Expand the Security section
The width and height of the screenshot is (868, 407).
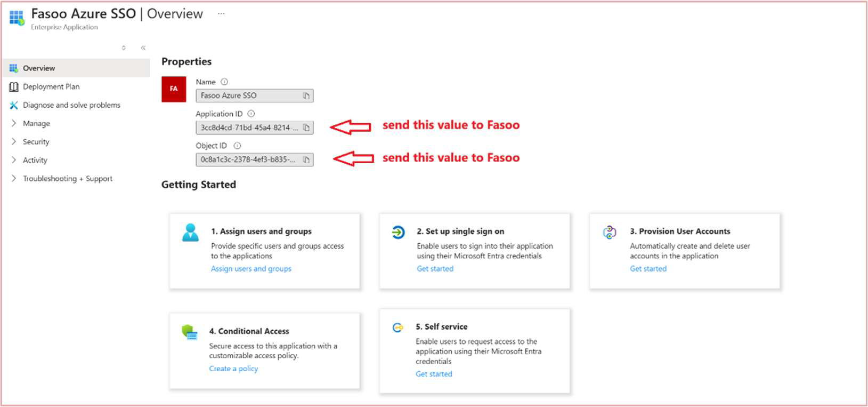coord(14,142)
